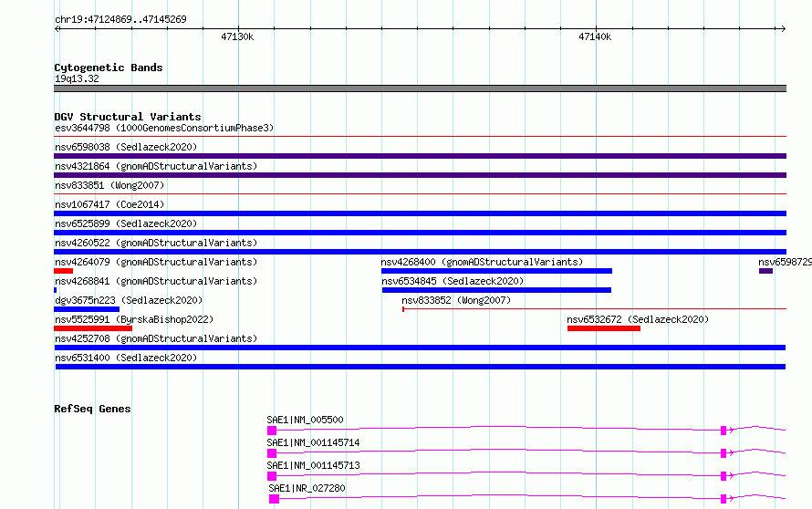Click the nsv4268400 blue variant bar
812x509 pixels.
pos(496,271)
